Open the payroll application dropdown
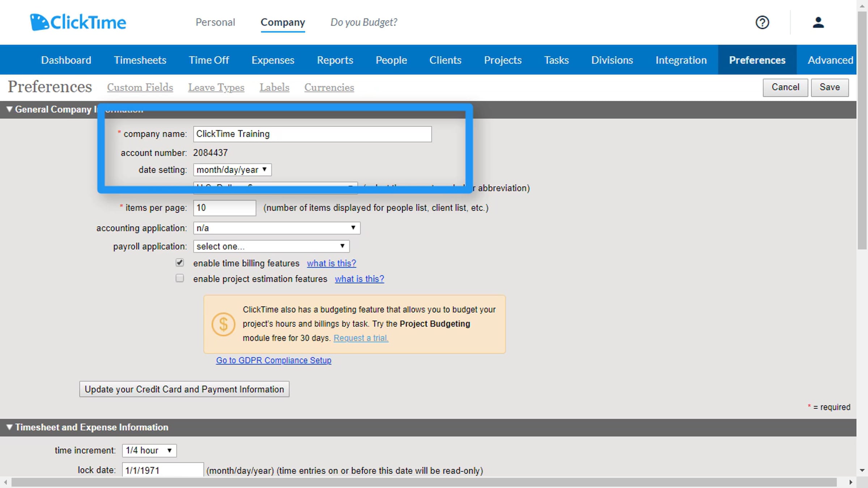This screenshot has height=488, width=868. coord(271,246)
